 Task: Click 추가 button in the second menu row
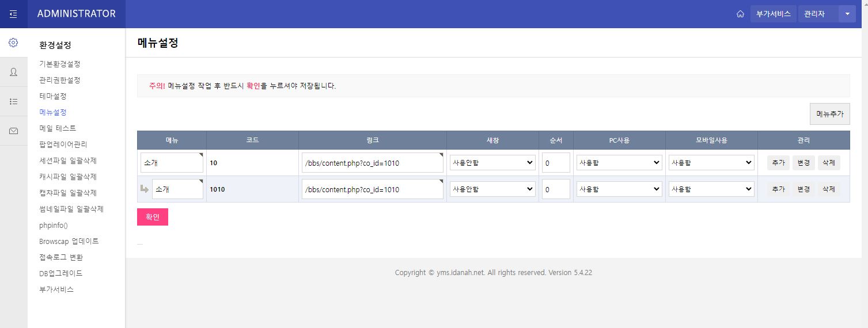[x=778, y=189]
